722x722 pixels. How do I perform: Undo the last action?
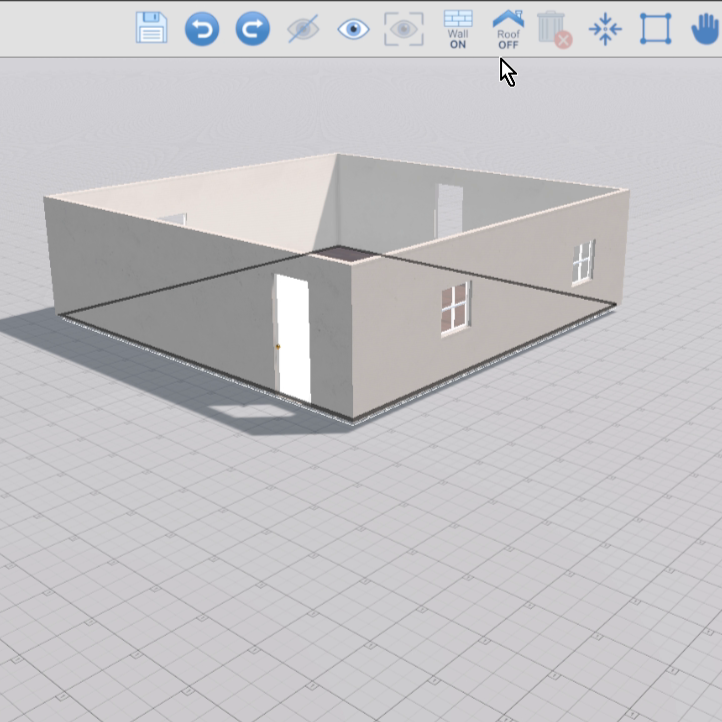[202, 29]
